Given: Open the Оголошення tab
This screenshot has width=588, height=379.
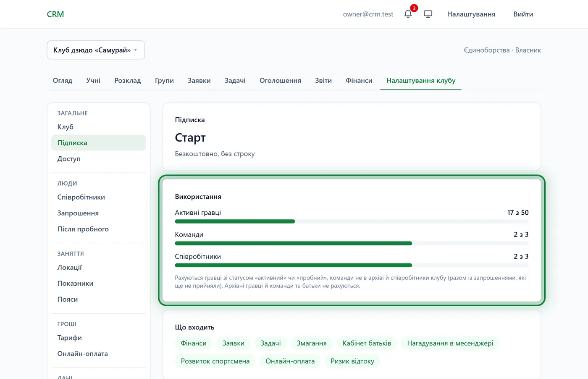Looking at the screenshot, I should point(280,80).
